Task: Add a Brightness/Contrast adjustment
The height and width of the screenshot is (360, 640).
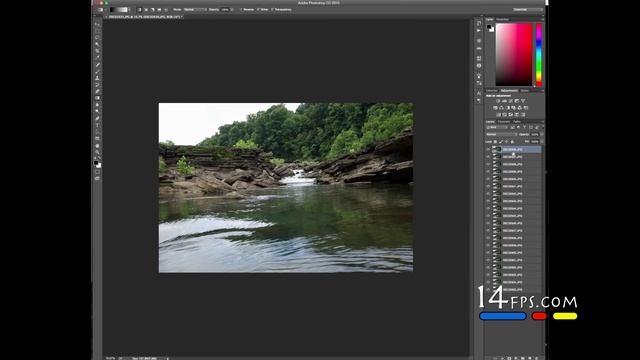Action: click(498, 101)
